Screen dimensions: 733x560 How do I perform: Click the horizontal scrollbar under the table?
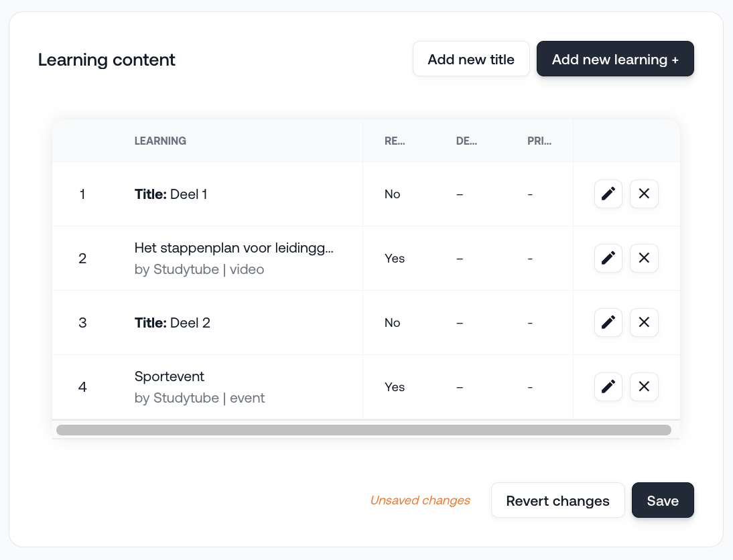click(364, 430)
